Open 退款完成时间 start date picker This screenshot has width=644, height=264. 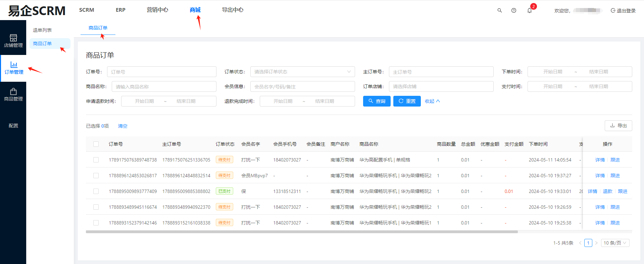tap(283, 101)
